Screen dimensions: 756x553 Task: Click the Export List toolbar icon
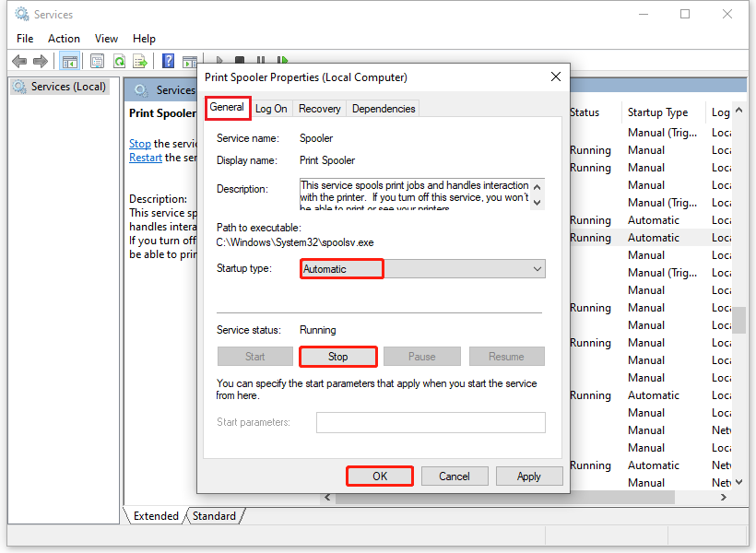pyautogui.click(x=140, y=61)
